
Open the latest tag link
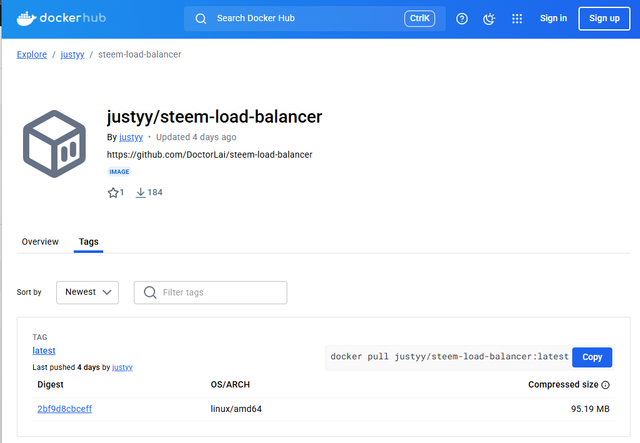point(44,351)
